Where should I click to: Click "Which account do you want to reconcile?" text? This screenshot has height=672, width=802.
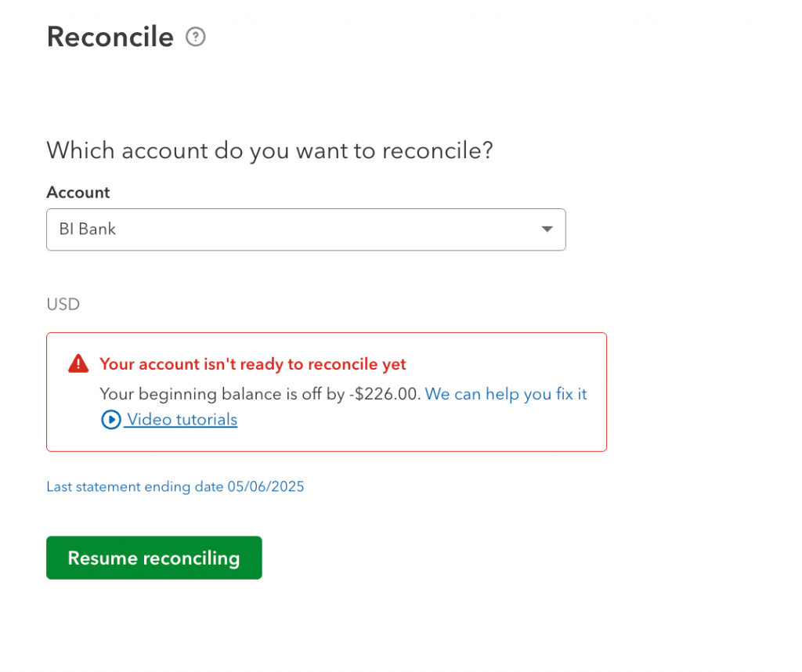click(269, 150)
